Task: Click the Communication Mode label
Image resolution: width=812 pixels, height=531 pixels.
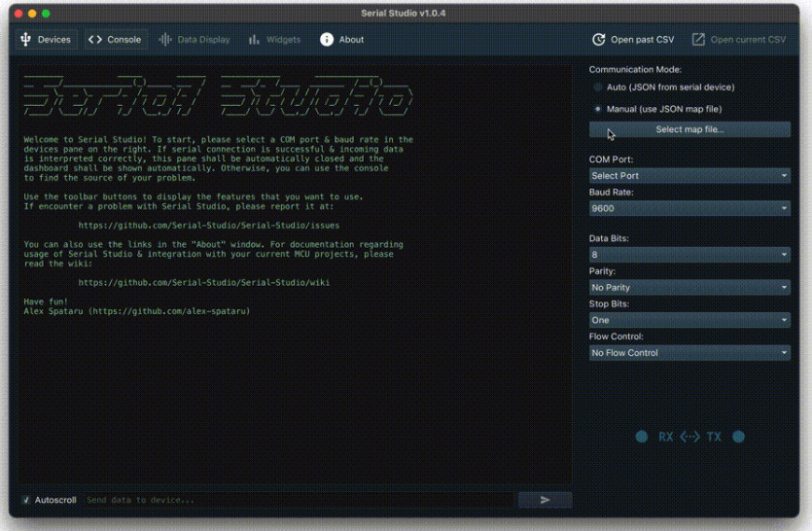Action: [635, 69]
